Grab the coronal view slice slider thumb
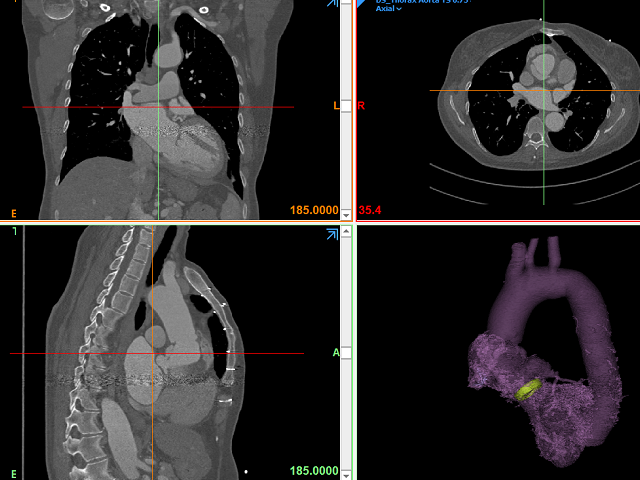This screenshot has height=480, width=640. (x=346, y=106)
